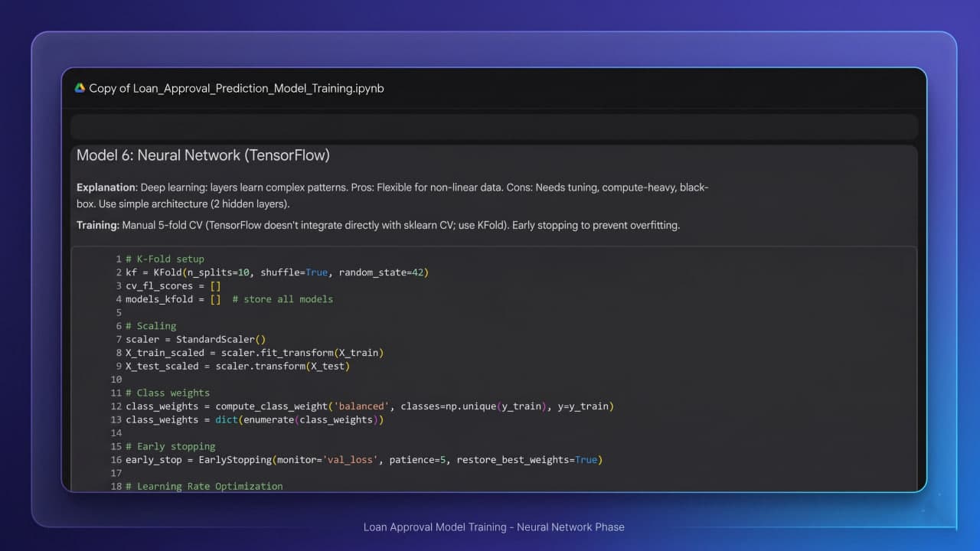Click the compute_class_weight code line
Image resolution: width=980 pixels, height=551 pixels.
point(370,406)
